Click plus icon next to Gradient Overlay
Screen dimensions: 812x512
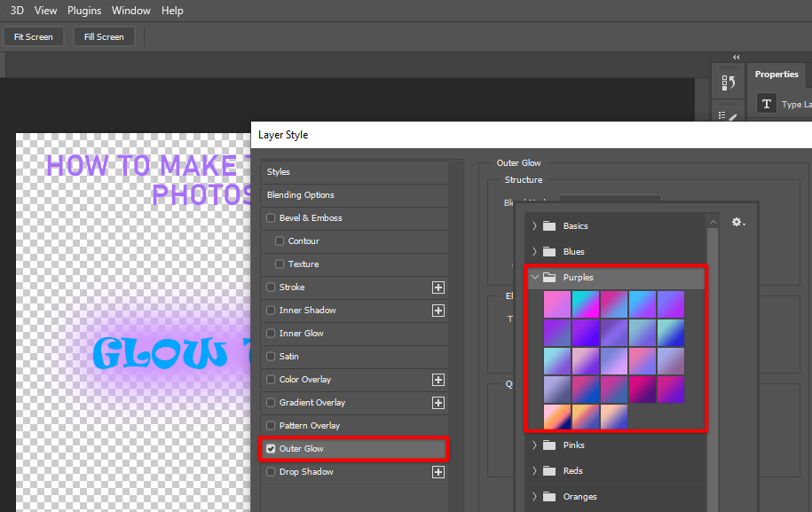(x=438, y=403)
